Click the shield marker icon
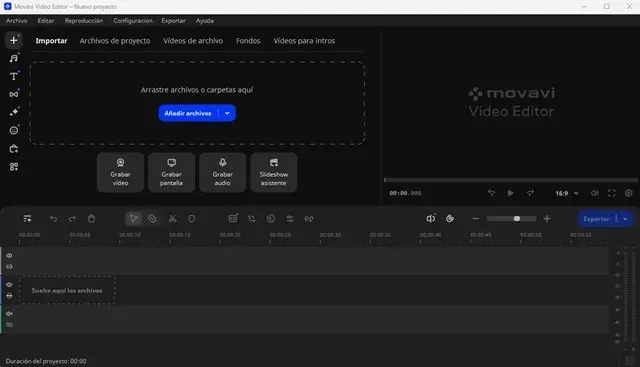The height and width of the screenshot is (367, 640). [x=191, y=219]
